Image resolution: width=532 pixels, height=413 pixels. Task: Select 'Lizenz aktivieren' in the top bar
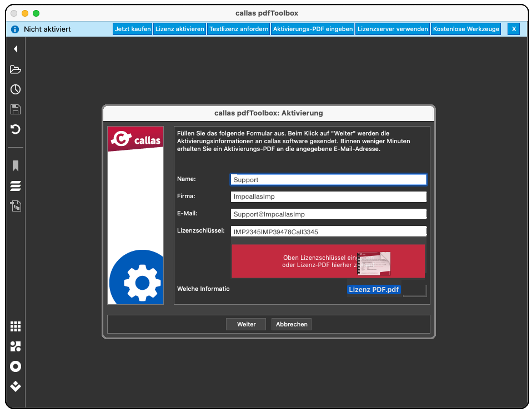pos(179,29)
